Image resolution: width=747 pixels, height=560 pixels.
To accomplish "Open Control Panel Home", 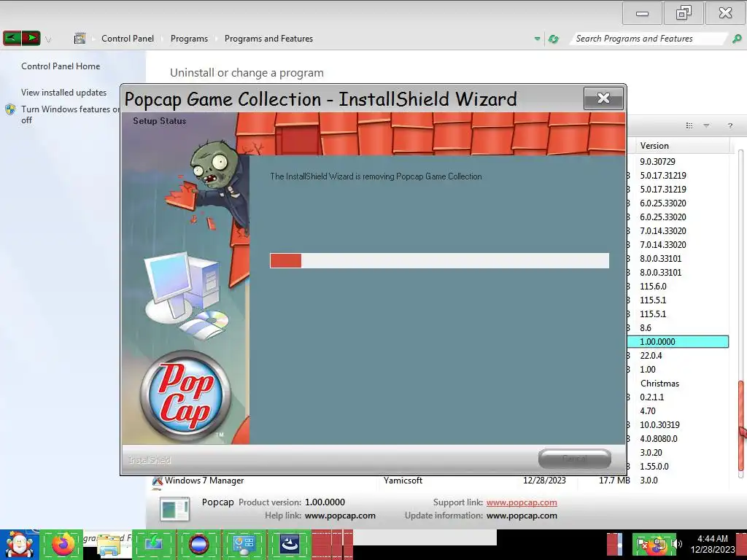I will tap(61, 66).
